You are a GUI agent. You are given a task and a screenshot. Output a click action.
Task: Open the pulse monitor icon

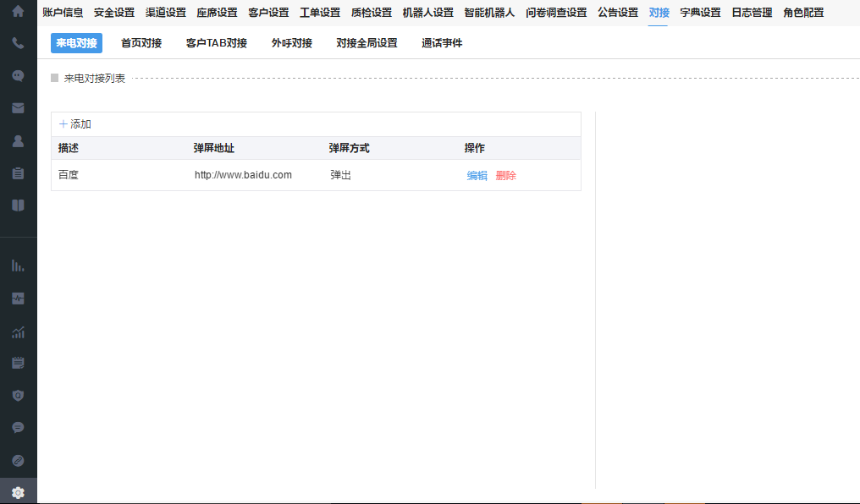coord(18,299)
